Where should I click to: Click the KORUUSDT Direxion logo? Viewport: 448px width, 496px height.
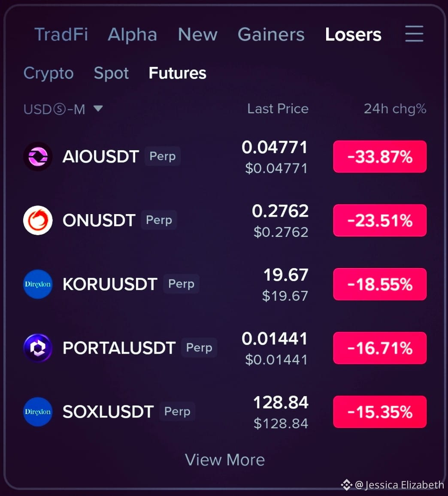tap(38, 284)
